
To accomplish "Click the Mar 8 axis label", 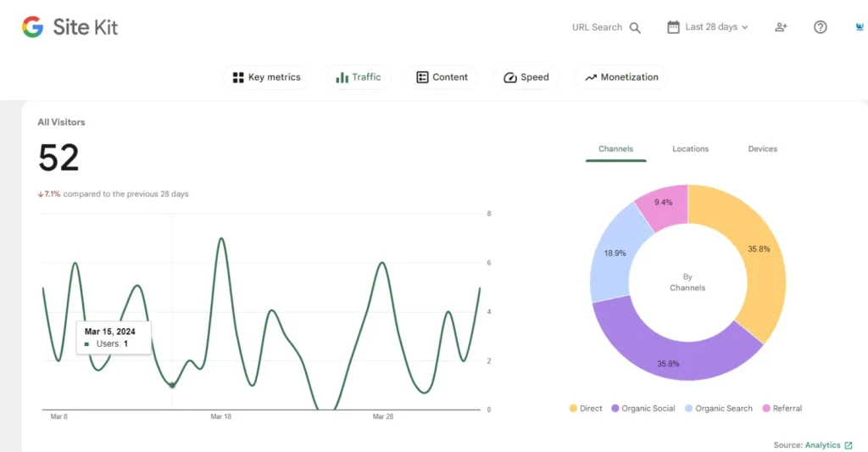I will (58, 416).
